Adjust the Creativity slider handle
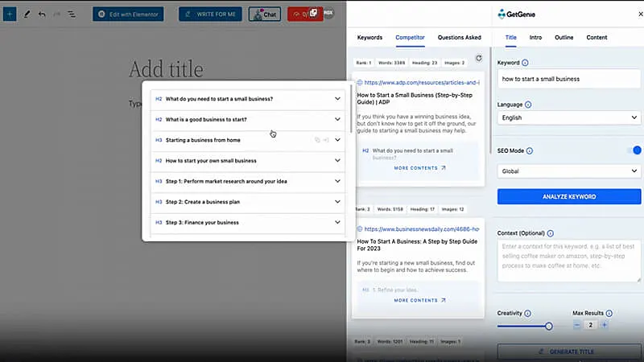Viewport: 644px width, 362px height. pos(549,326)
